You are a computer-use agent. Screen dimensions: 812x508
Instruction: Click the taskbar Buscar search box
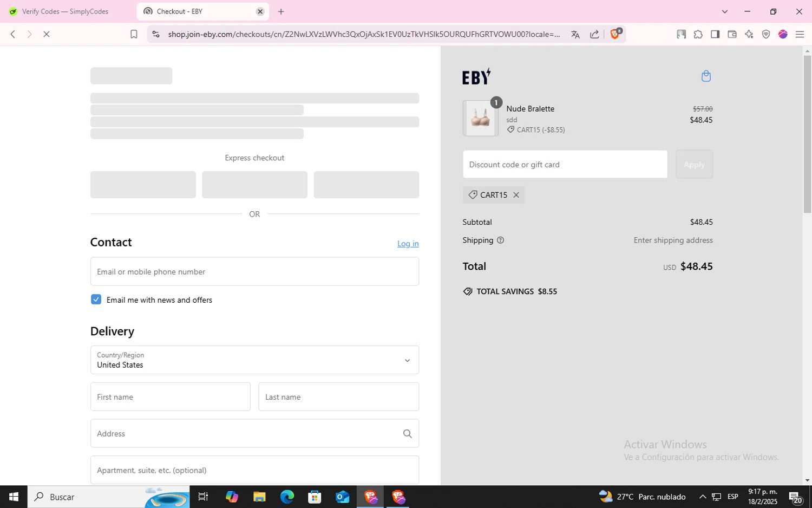(109, 497)
